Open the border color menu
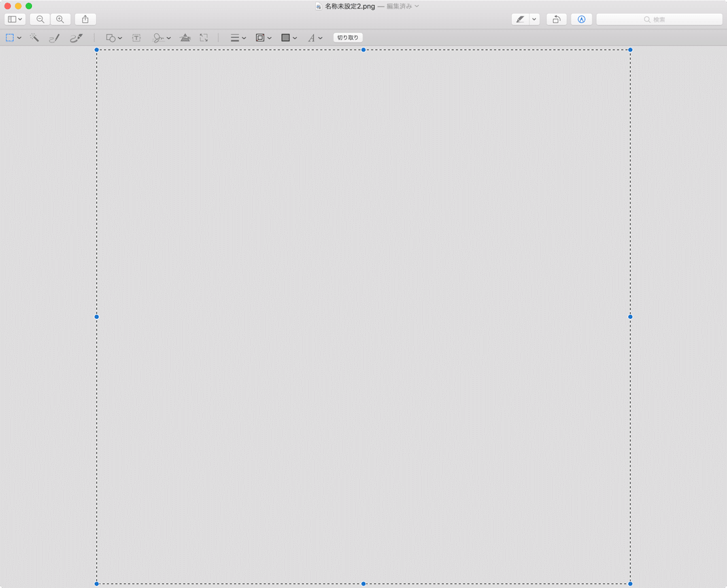 263,38
